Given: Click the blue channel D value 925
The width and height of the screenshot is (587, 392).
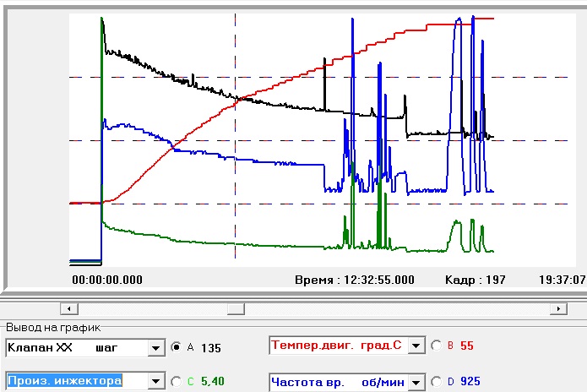Looking at the screenshot, I should [x=470, y=383].
